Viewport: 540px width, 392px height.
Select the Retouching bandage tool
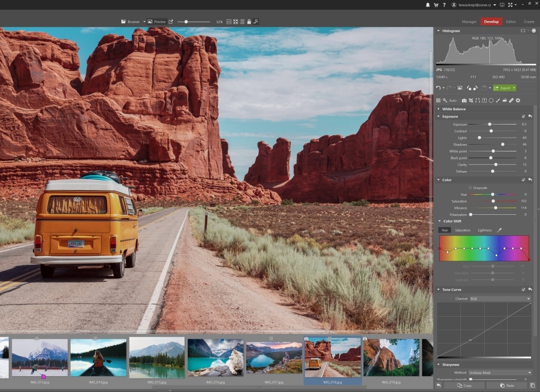click(x=511, y=100)
